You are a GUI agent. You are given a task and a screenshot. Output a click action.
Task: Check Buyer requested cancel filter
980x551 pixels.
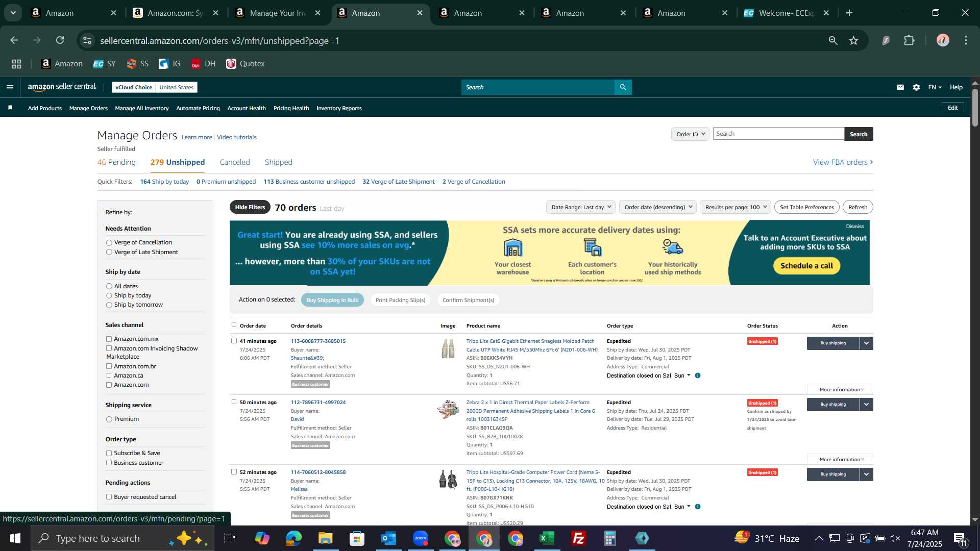click(x=109, y=497)
